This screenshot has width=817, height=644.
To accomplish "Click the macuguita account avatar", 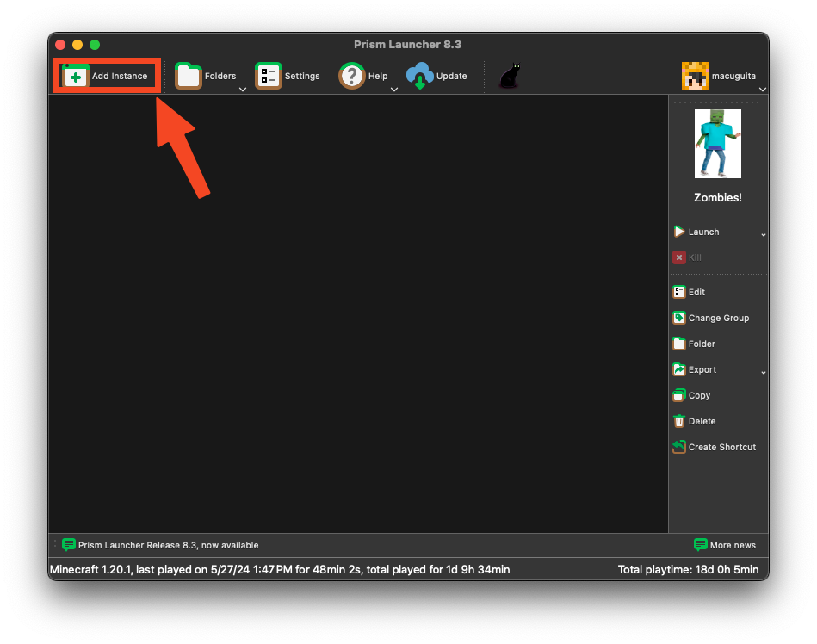I will pos(695,76).
